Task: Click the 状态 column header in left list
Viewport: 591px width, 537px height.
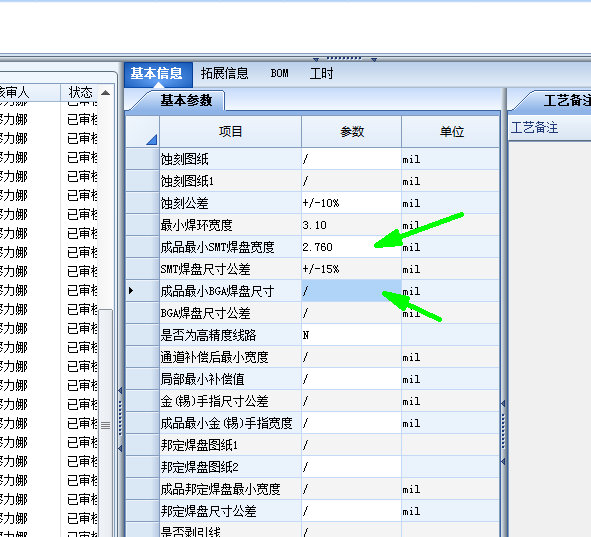Action: 80,92
